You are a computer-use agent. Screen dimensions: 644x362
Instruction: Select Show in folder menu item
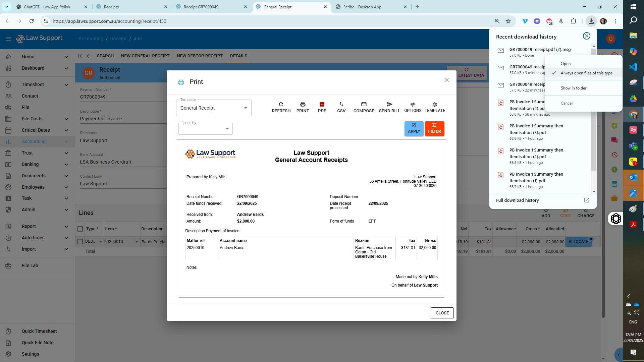coord(573,88)
